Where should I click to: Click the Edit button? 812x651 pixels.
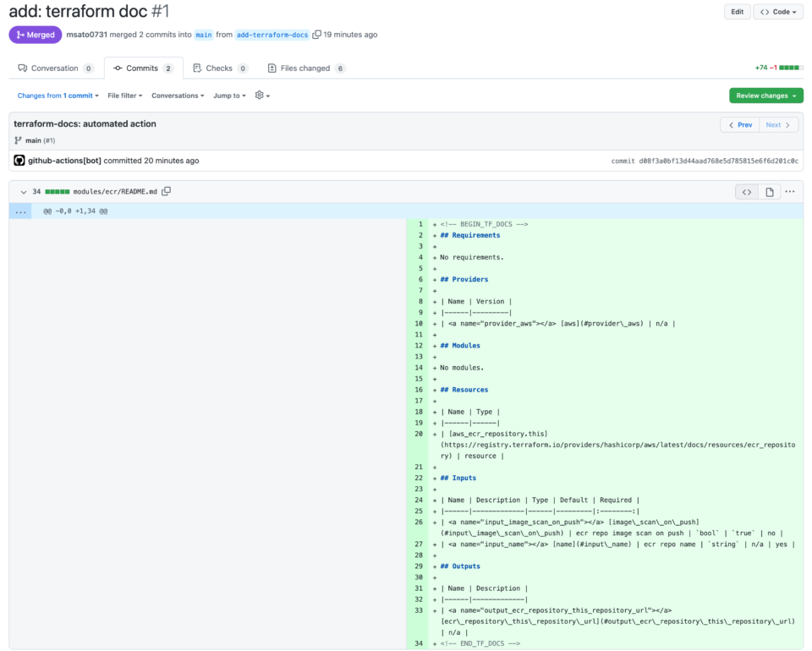(738, 11)
